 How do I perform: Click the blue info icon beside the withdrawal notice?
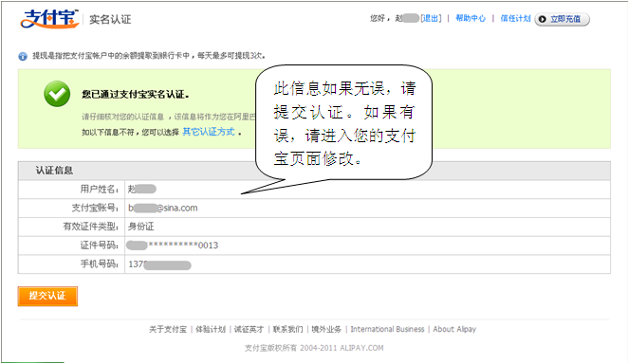[x=23, y=56]
